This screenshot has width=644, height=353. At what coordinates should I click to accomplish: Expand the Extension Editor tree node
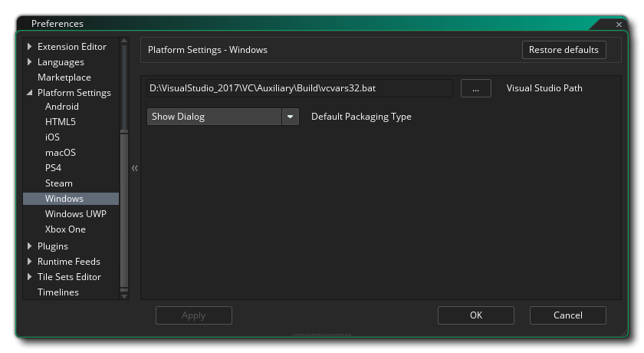click(30, 47)
